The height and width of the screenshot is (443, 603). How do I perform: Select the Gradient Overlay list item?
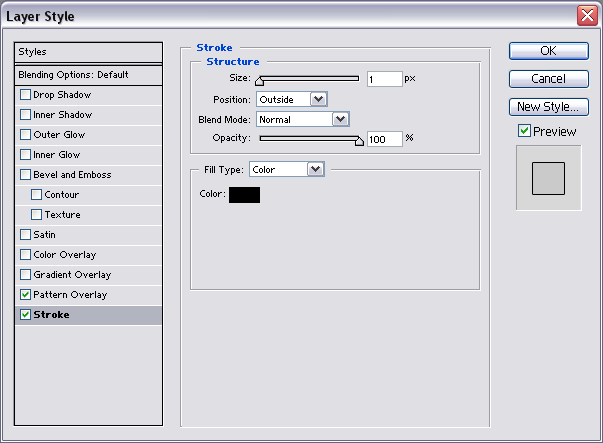point(88,275)
